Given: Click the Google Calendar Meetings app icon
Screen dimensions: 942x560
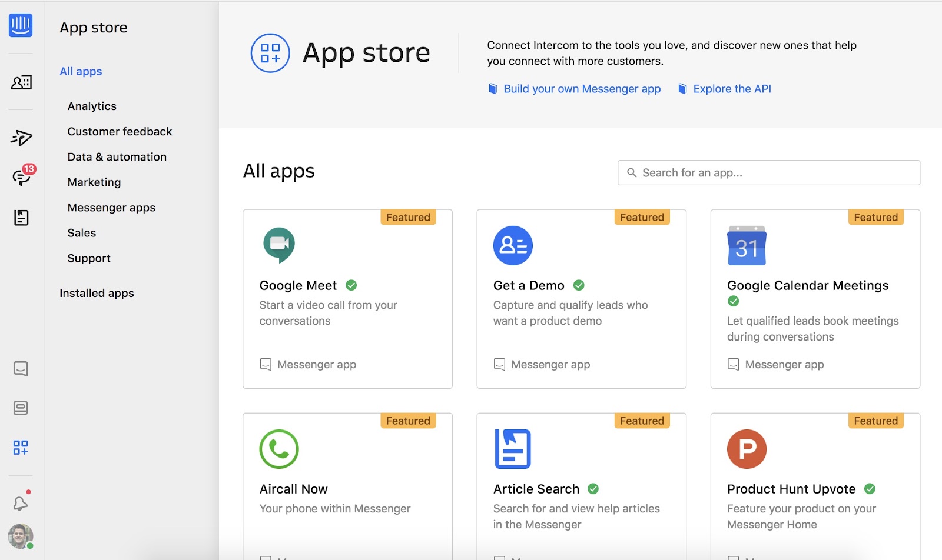Looking at the screenshot, I should point(747,245).
